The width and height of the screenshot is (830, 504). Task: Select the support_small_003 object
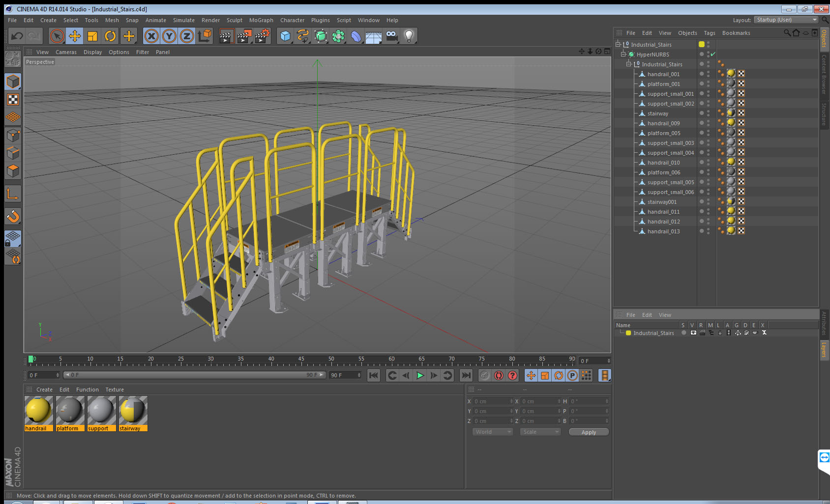click(671, 143)
